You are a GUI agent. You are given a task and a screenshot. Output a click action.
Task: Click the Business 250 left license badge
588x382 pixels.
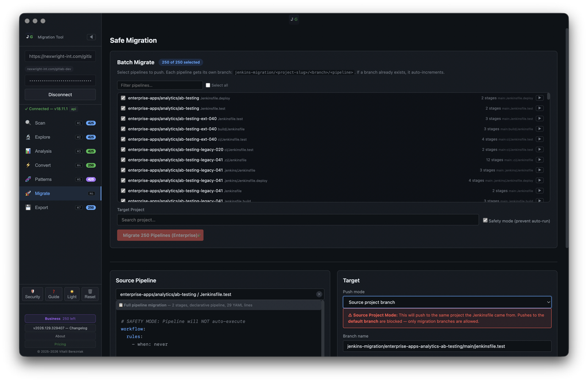(x=60, y=319)
